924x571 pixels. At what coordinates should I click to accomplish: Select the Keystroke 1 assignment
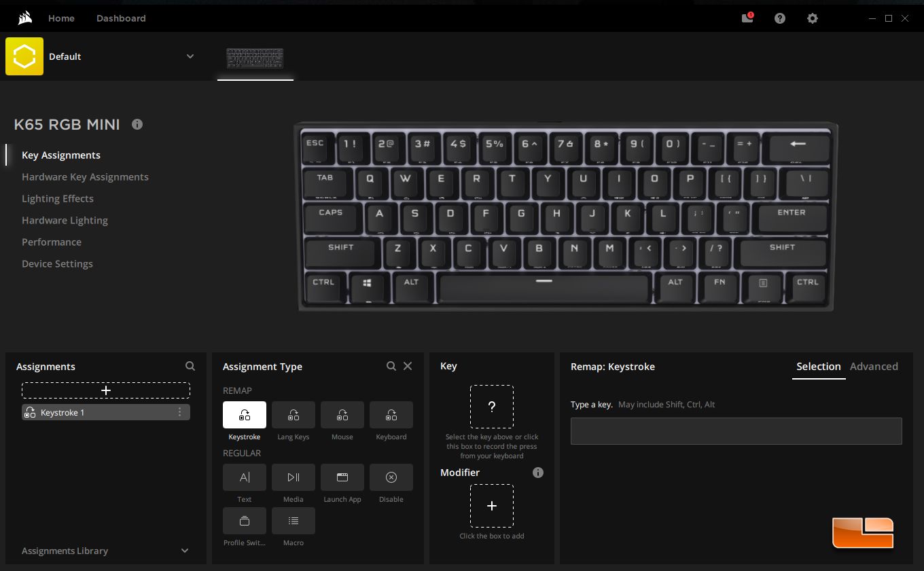[106, 412]
